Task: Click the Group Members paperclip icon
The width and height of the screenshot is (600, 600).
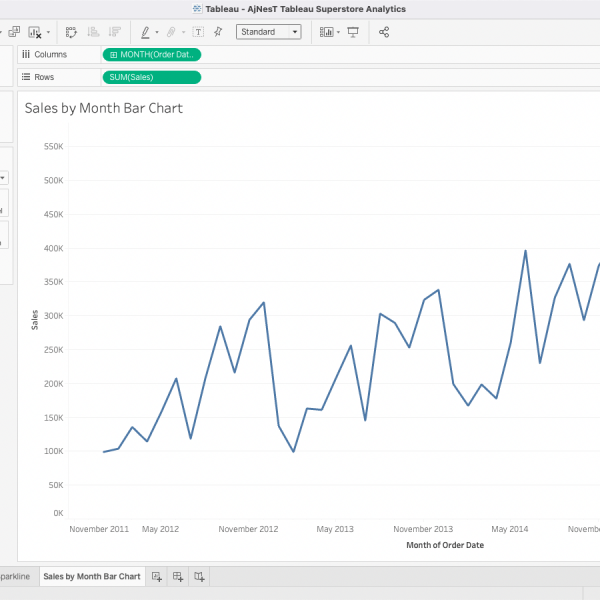Action: coord(171,32)
